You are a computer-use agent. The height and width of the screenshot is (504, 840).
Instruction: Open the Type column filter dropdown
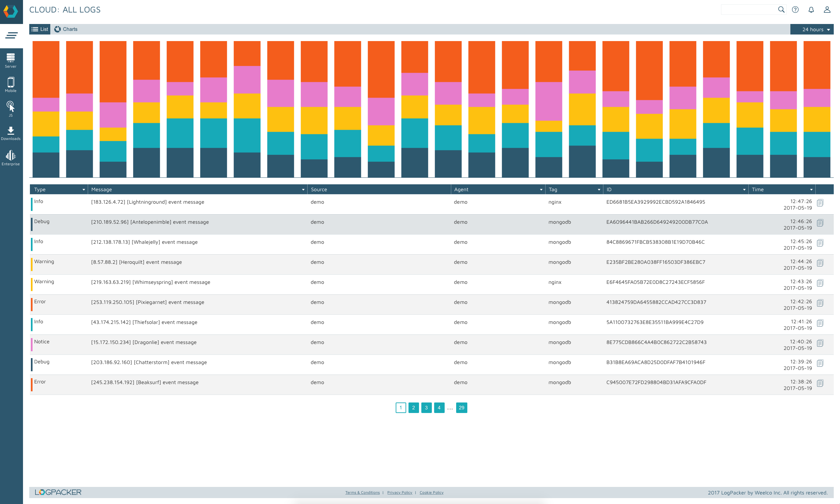point(83,189)
